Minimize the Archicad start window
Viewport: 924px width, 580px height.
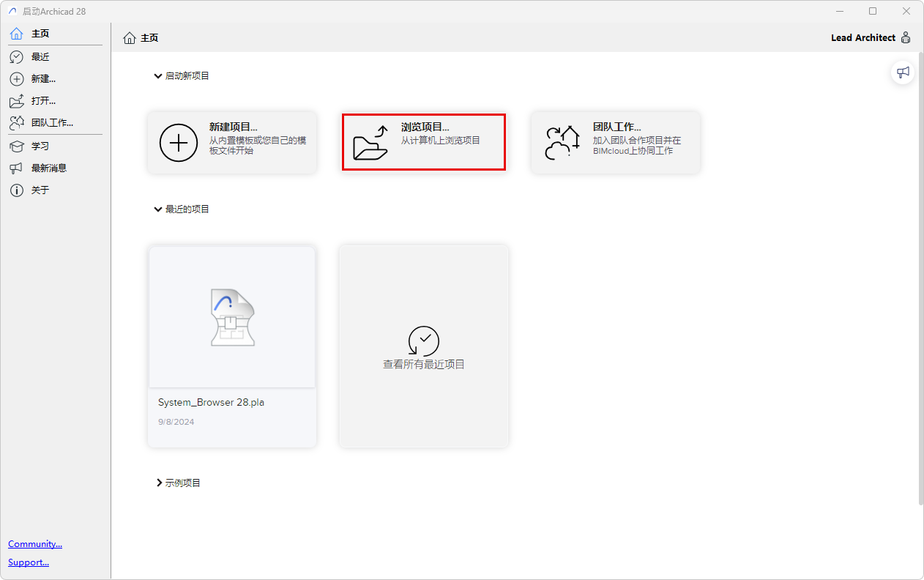point(839,11)
